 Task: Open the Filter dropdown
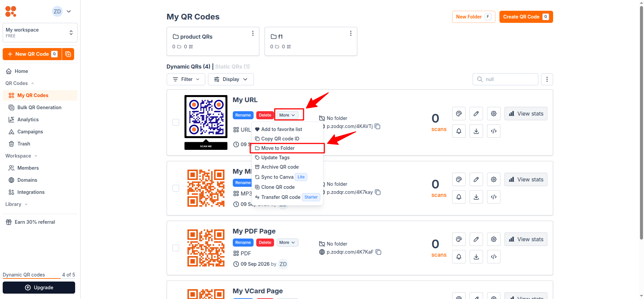click(x=186, y=79)
